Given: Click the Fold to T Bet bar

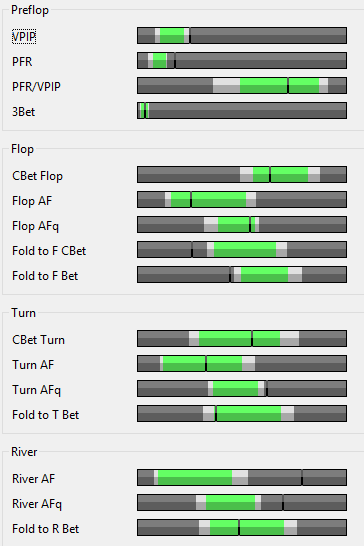Looking at the screenshot, I should pos(242,414).
